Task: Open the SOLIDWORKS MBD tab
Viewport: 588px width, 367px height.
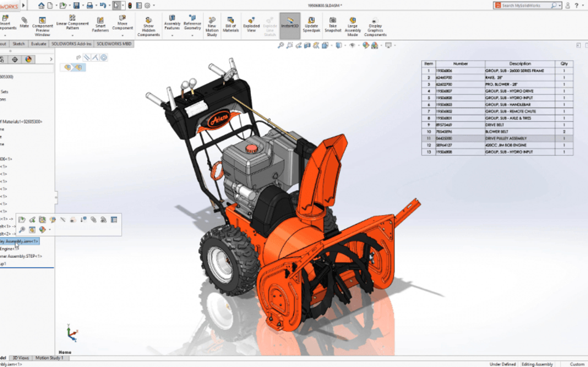Action: click(x=114, y=44)
